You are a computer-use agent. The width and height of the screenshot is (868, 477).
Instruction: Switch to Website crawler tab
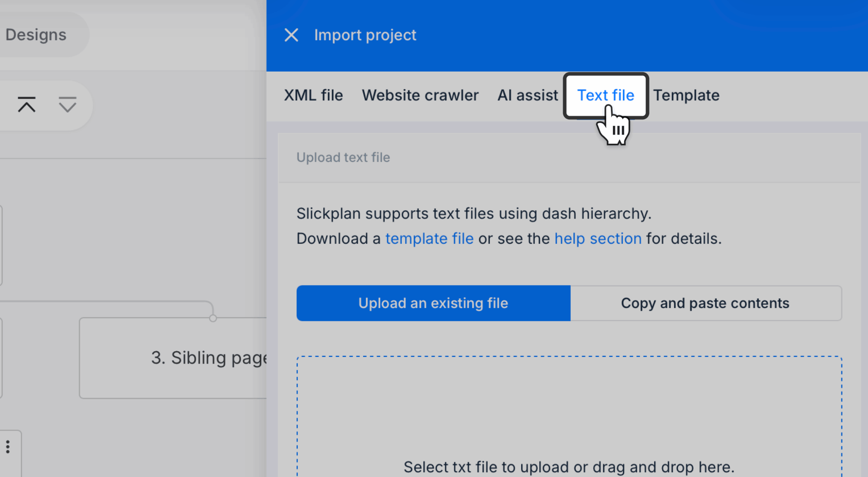[420, 95]
